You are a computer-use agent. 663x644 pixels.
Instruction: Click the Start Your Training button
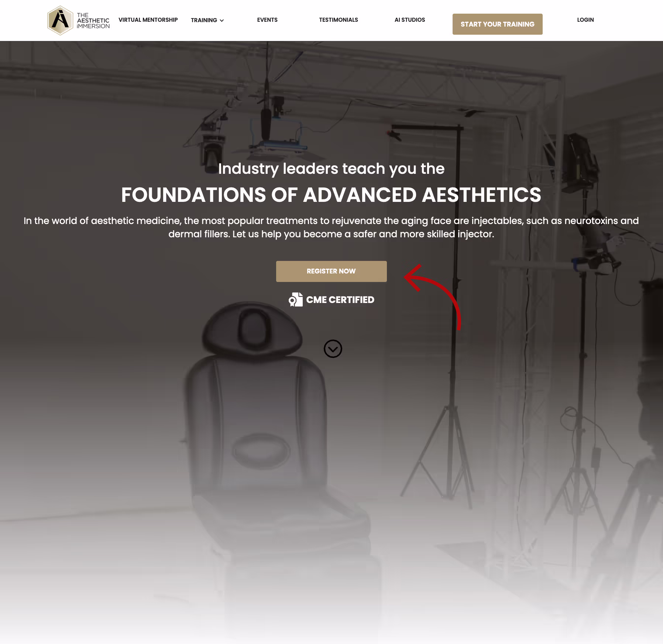point(498,24)
